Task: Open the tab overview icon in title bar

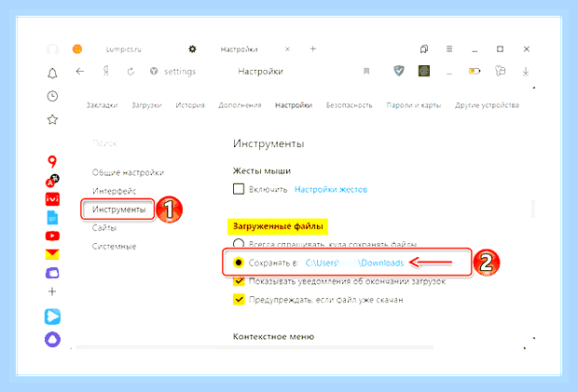Action: coord(424,49)
